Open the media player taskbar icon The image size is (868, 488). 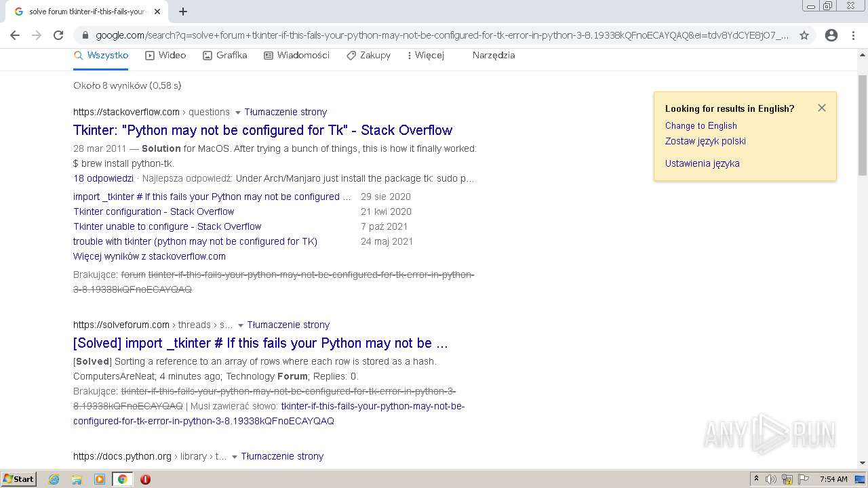100,479
